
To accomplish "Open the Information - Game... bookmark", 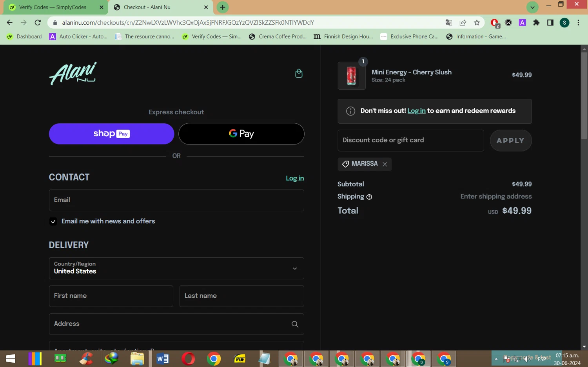I will tap(476, 36).
